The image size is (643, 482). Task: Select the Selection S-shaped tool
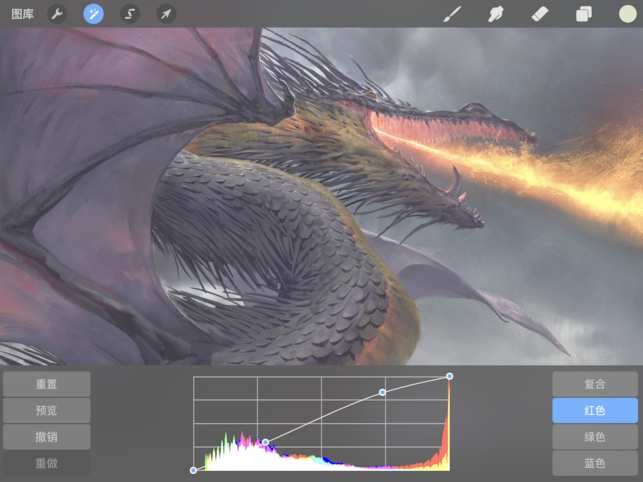[x=130, y=14]
